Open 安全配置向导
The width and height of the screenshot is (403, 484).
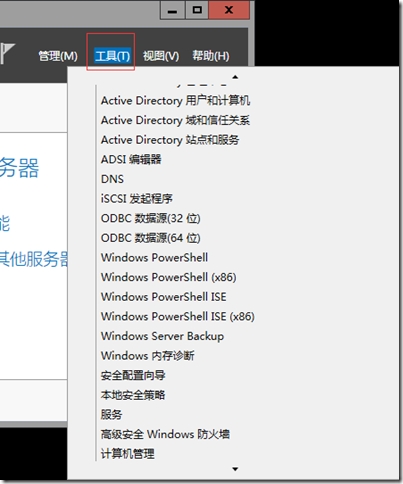pyautogui.click(x=133, y=375)
